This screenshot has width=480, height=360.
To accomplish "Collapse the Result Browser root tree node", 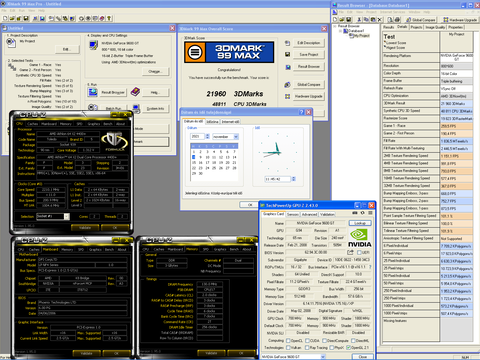I will 335,26.
